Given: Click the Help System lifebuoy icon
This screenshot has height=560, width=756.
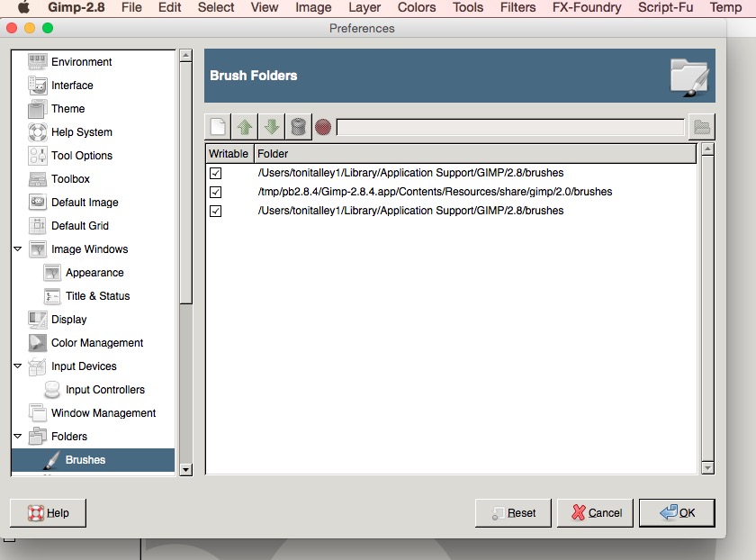Looking at the screenshot, I should 38,132.
